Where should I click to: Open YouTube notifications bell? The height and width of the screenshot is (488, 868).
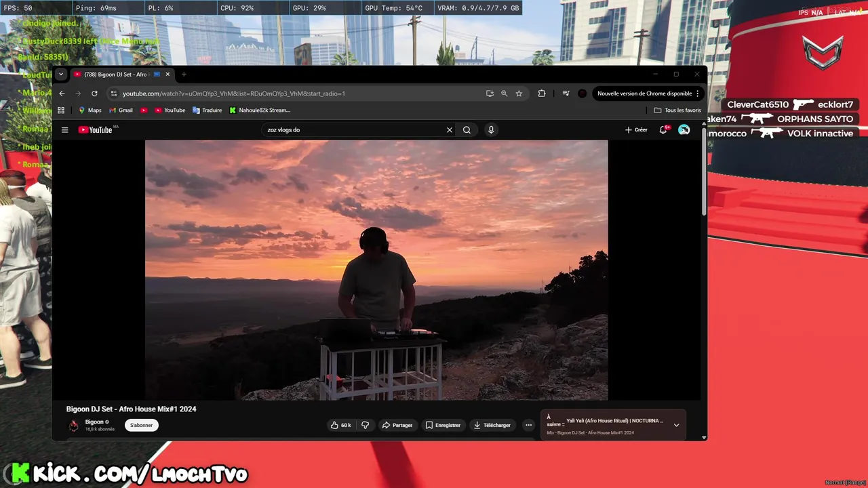pyautogui.click(x=664, y=129)
